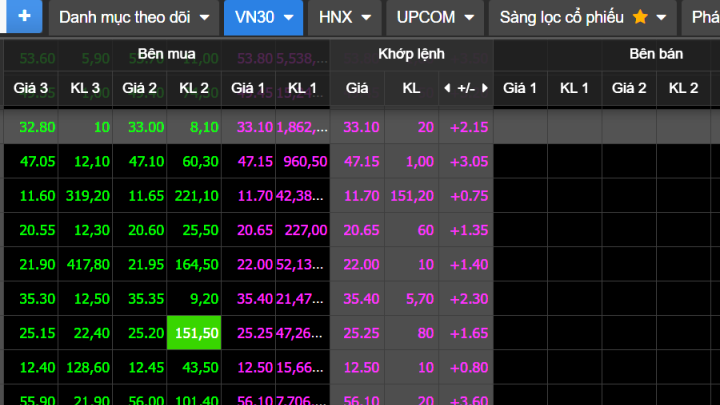Select the partially visible Phá... tab
This screenshot has height=405, width=720.
704,18
